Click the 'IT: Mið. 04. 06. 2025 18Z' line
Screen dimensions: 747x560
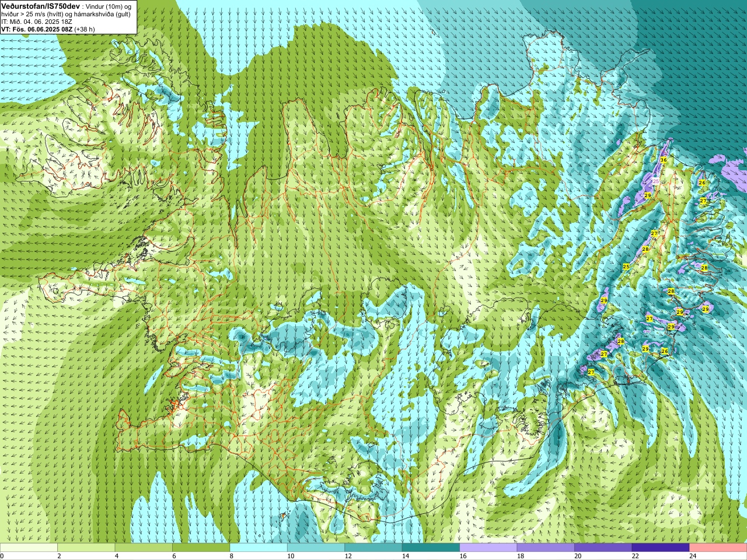(37, 21)
